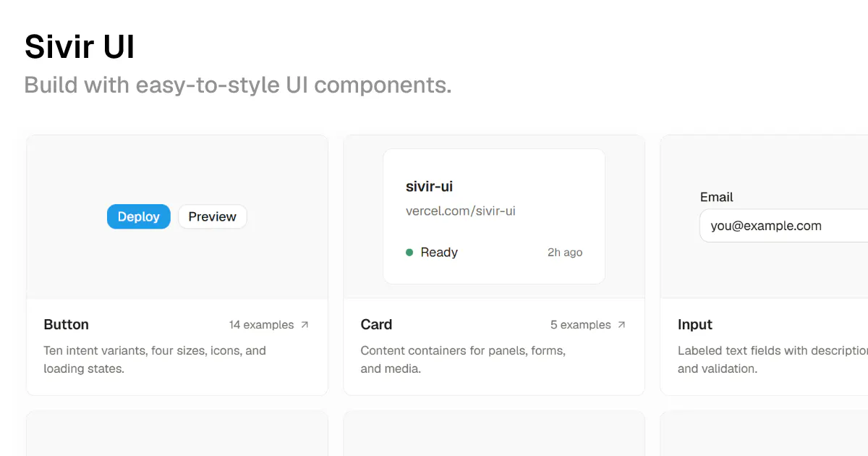The width and height of the screenshot is (868, 456).
Task: Click the Card description starting 'Content containers'
Action: click(x=463, y=360)
